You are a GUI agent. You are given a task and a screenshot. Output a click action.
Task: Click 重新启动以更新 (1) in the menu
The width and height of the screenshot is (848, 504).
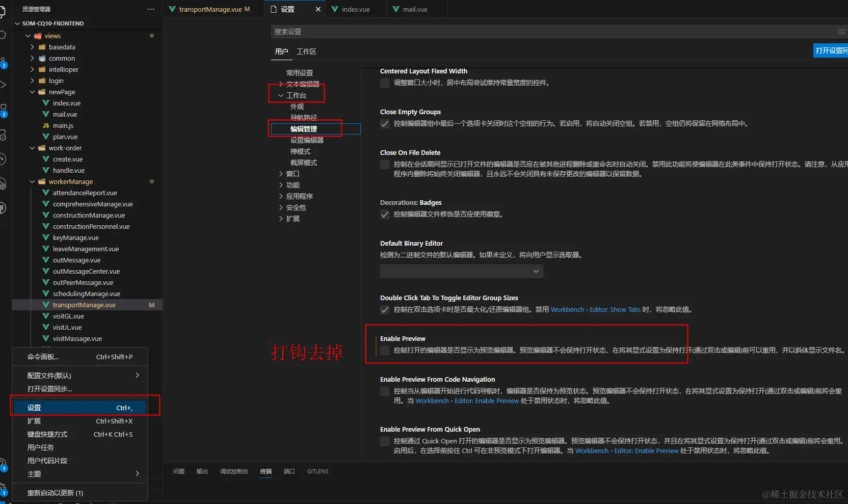tap(80, 493)
